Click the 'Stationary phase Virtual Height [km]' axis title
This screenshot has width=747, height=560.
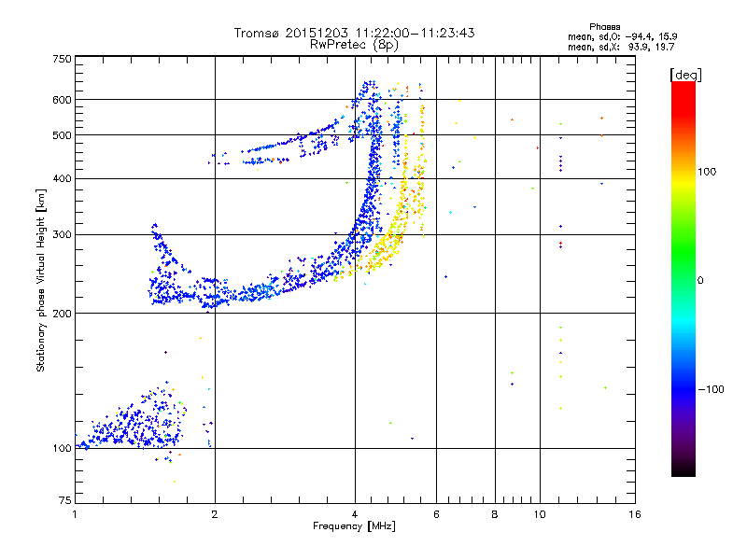point(40,281)
